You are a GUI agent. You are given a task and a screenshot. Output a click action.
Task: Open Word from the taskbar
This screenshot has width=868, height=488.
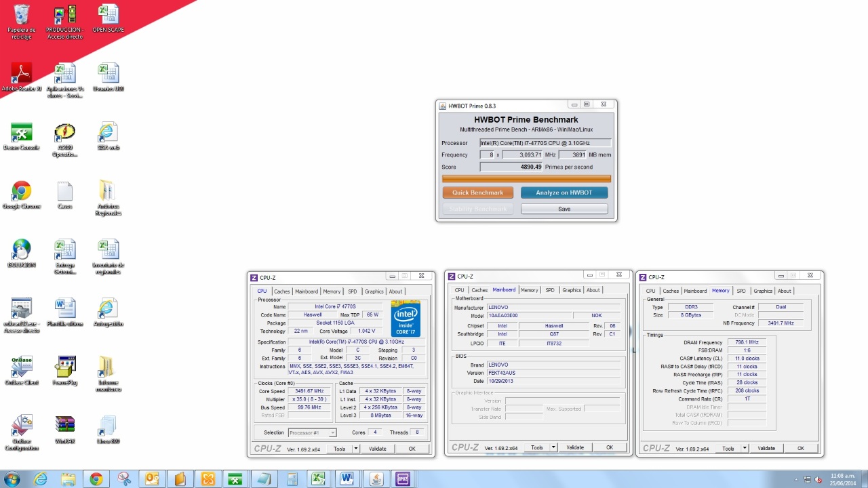pyautogui.click(x=347, y=479)
